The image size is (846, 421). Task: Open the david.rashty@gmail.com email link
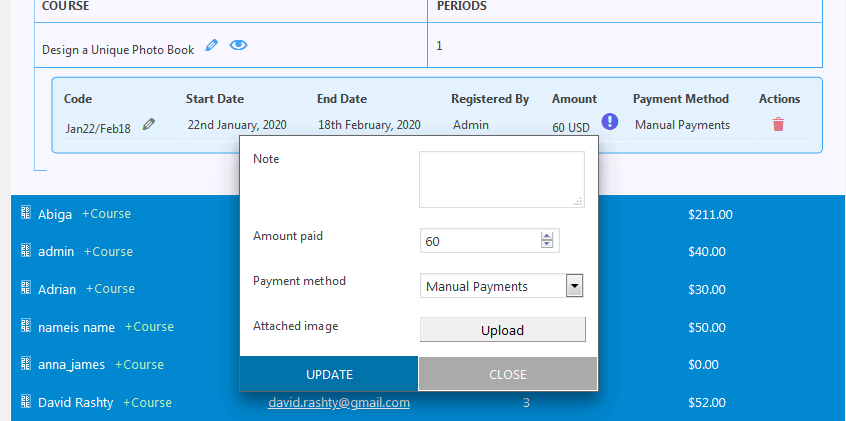pos(339,403)
